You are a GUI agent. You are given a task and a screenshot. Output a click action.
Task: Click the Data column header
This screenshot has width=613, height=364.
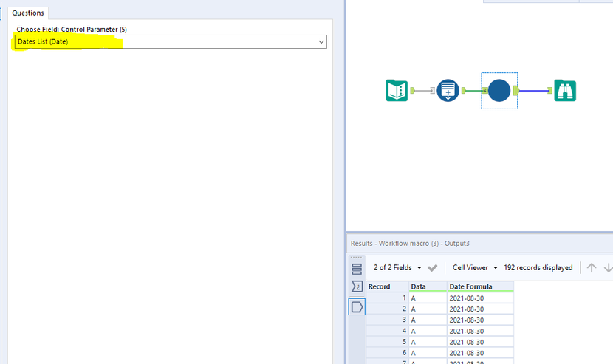(x=428, y=286)
